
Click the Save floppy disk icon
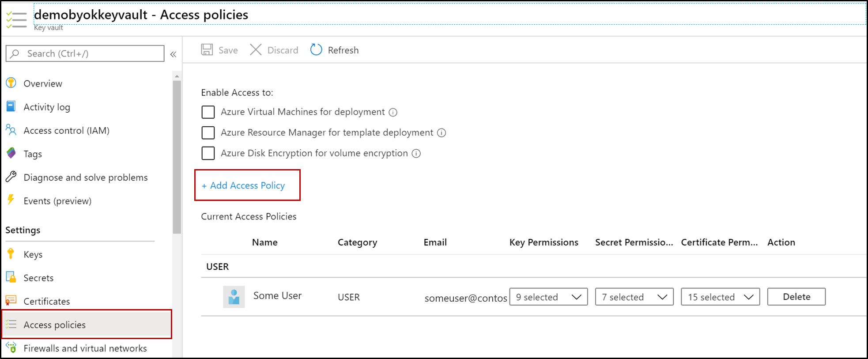point(207,49)
